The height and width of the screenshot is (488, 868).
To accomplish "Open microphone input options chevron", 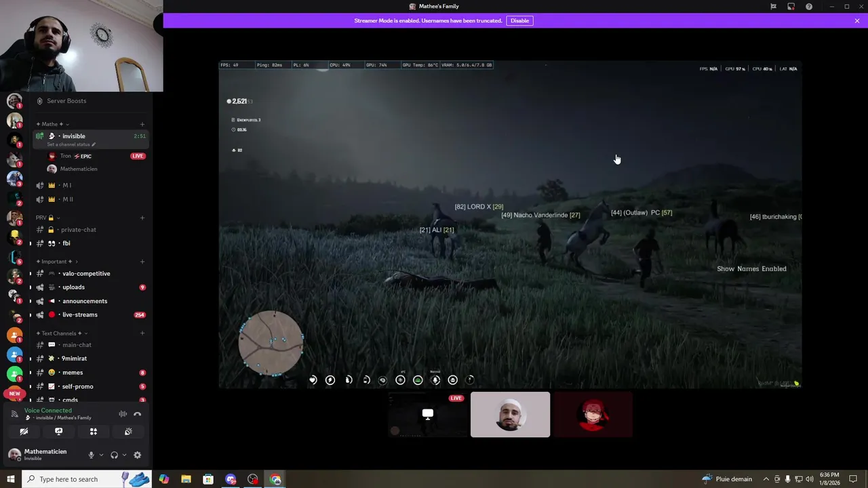I will 101,455.
